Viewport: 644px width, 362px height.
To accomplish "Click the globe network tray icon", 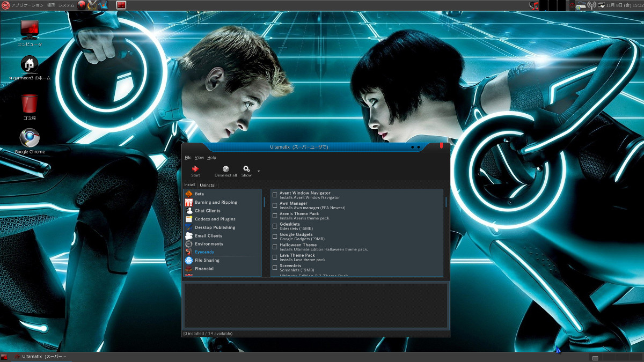I will coord(581,5).
